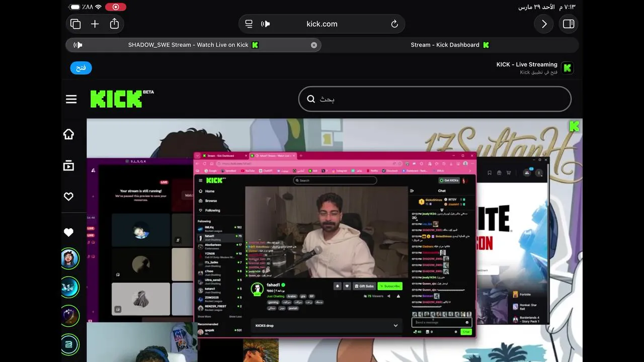The width and height of the screenshot is (644, 362).
Task: Select fahad1 channel in streamed sidebar
Action: pyautogui.click(x=220, y=237)
